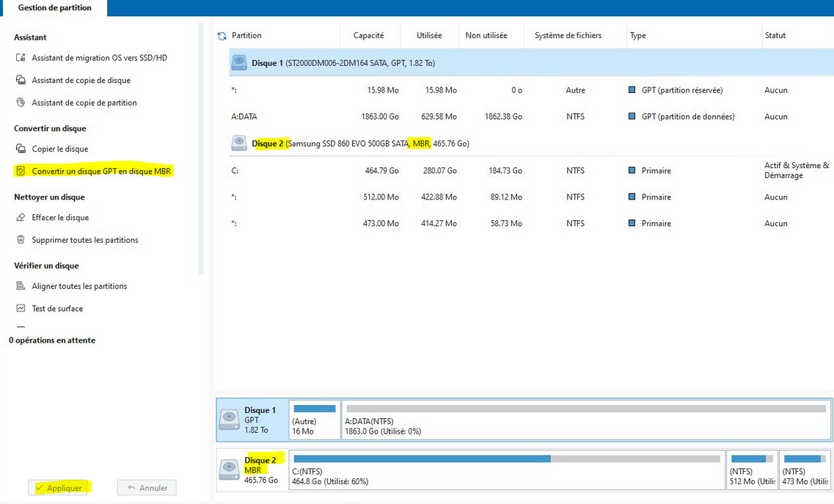Click the Disque 2 drive icon in list
Image resolution: width=834 pixels, height=504 pixels.
pyautogui.click(x=239, y=143)
